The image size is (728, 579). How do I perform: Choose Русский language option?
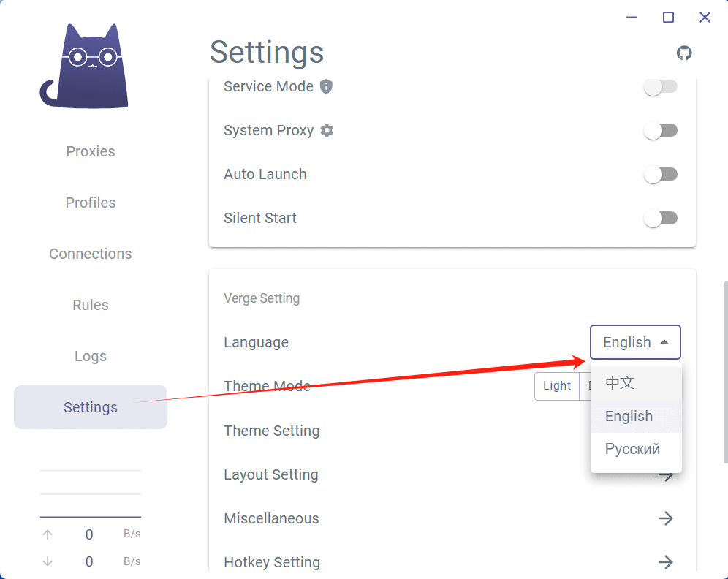[632, 449]
